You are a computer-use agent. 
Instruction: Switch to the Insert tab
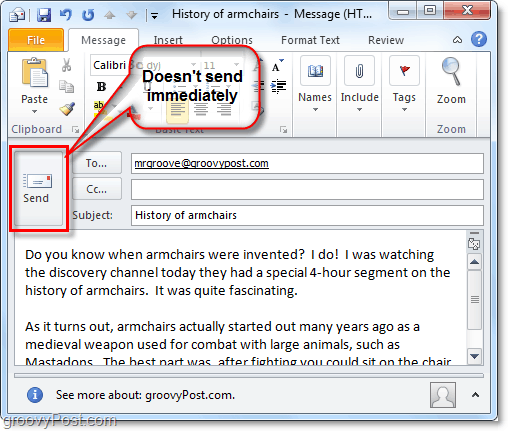[168, 40]
